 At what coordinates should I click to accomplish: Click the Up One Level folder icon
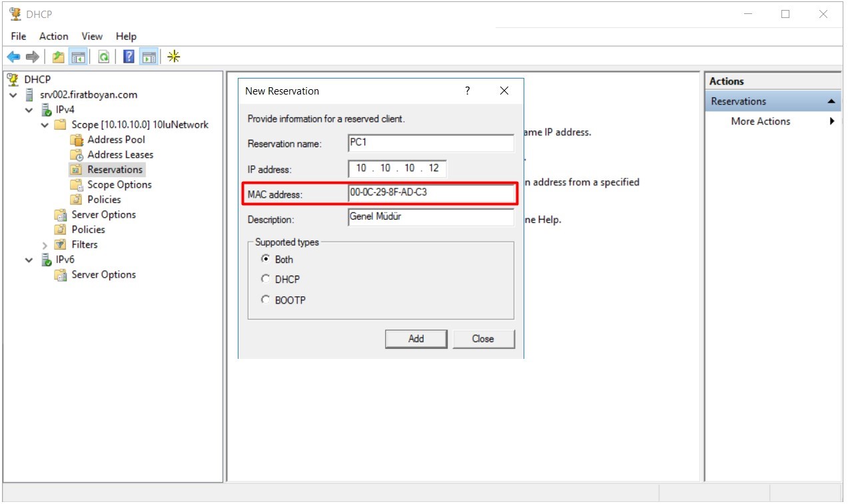[x=59, y=57]
